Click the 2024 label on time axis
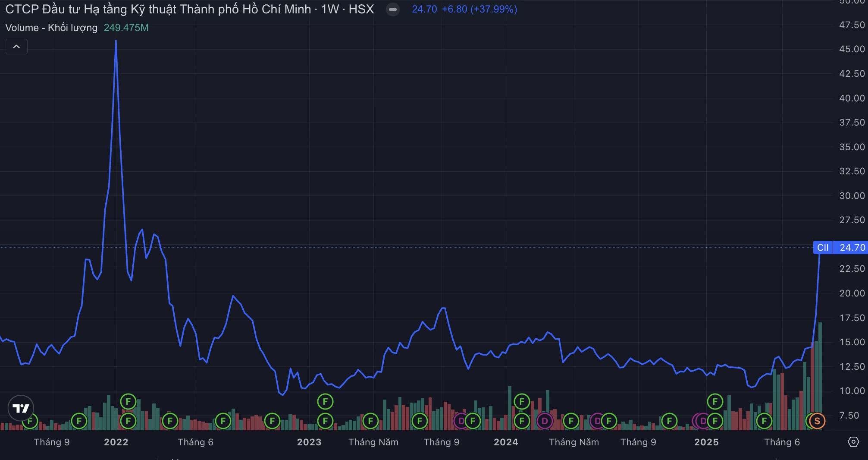This screenshot has height=460, width=868. (x=506, y=442)
